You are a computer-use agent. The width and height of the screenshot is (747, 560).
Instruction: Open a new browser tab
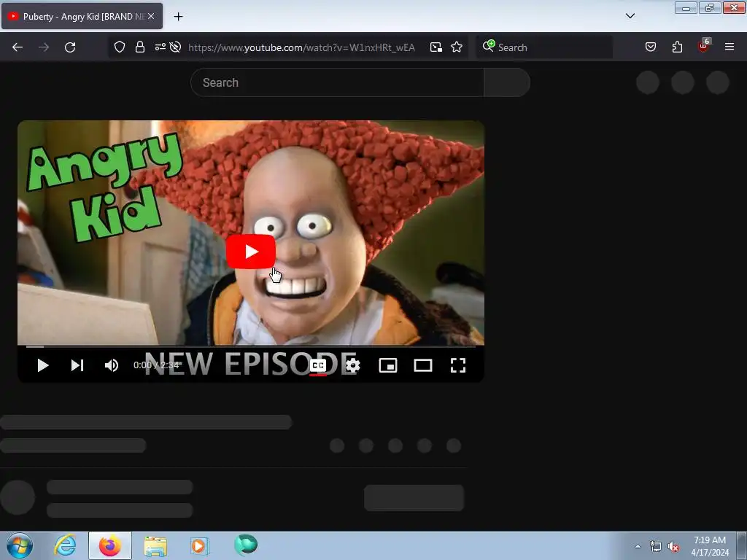[x=178, y=17]
